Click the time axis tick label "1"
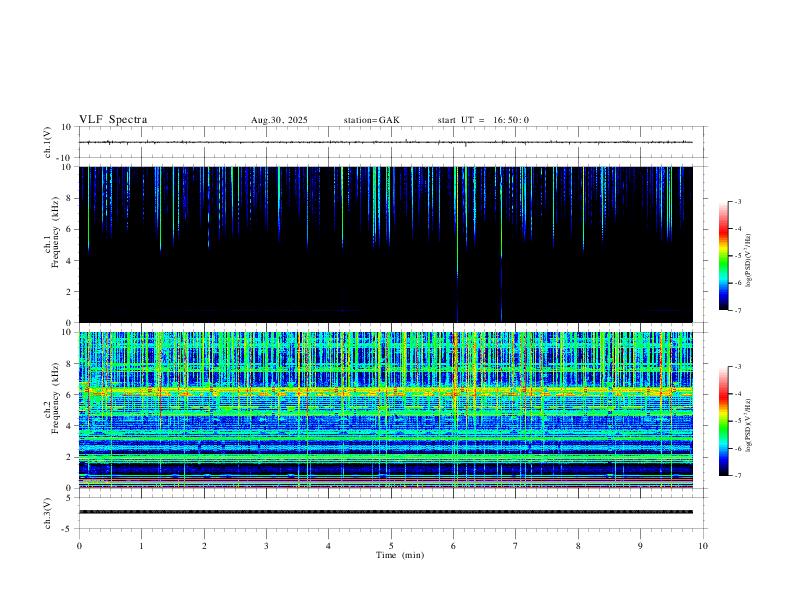The height and width of the screenshot is (612, 792). [x=141, y=546]
